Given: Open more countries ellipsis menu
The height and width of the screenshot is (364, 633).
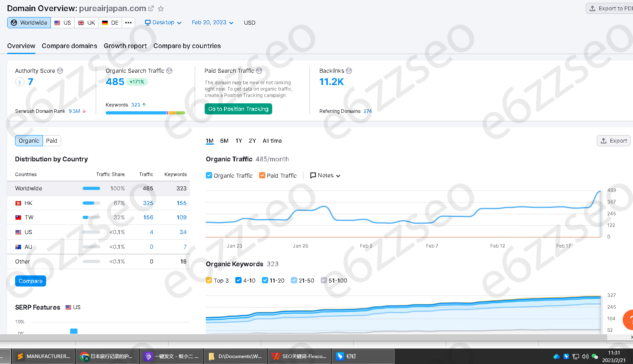Looking at the screenshot, I should pos(128,23).
